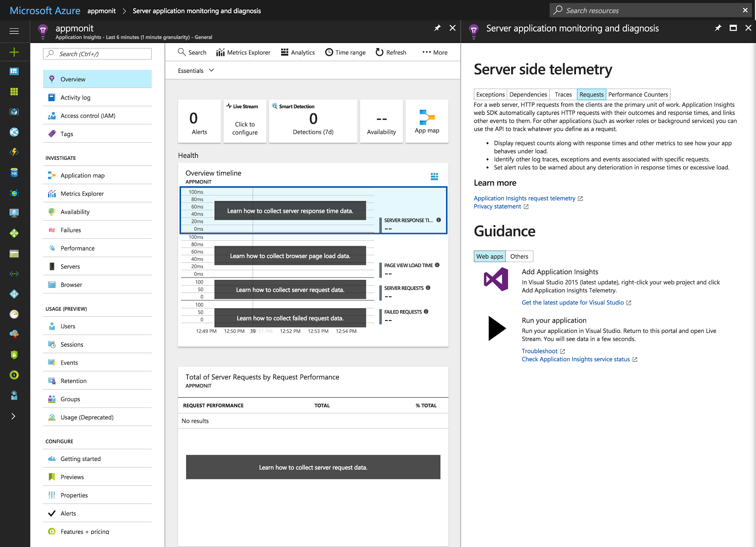Expand the left sidebar with chevron
756x547 pixels.
[14, 416]
